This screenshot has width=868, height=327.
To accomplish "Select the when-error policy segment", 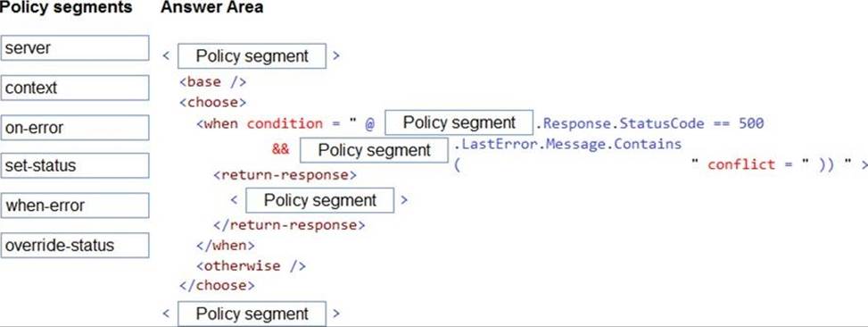I will [75, 205].
